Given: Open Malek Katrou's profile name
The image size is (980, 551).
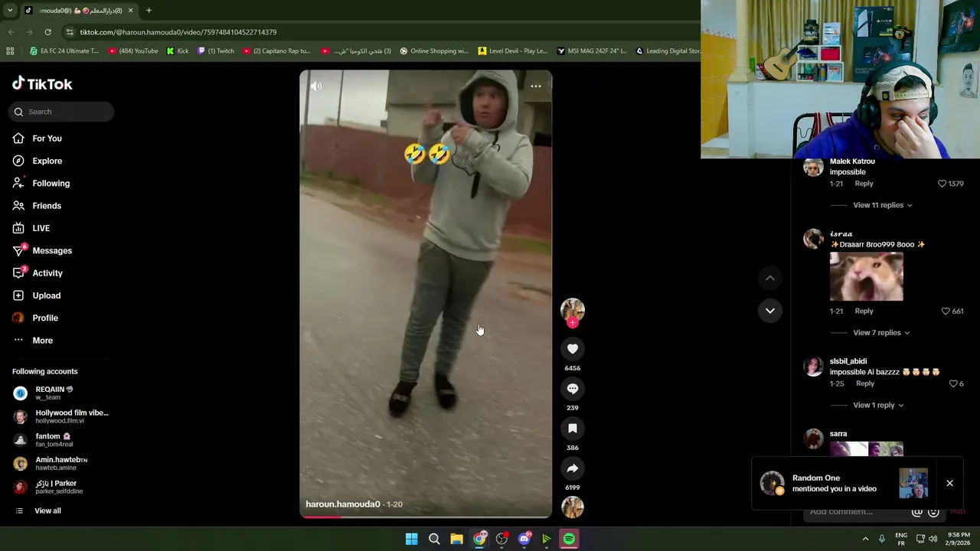Looking at the screenshot, I should click(852, 161).
